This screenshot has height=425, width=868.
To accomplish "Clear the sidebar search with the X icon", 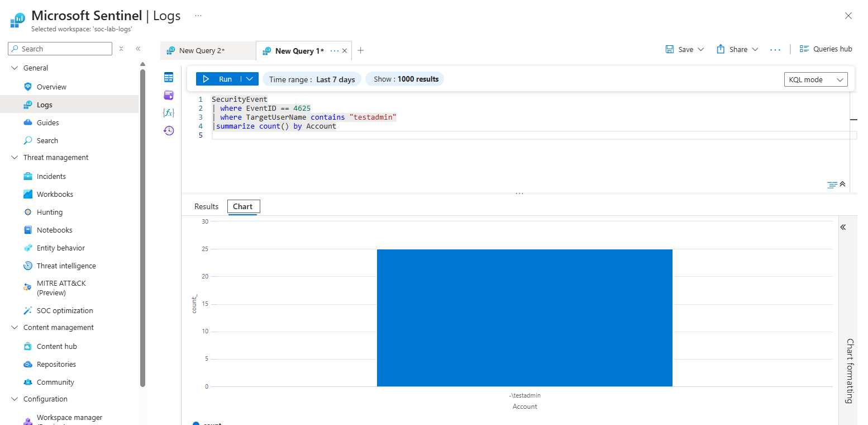I will pyautogui.click(x=121, y=49).
